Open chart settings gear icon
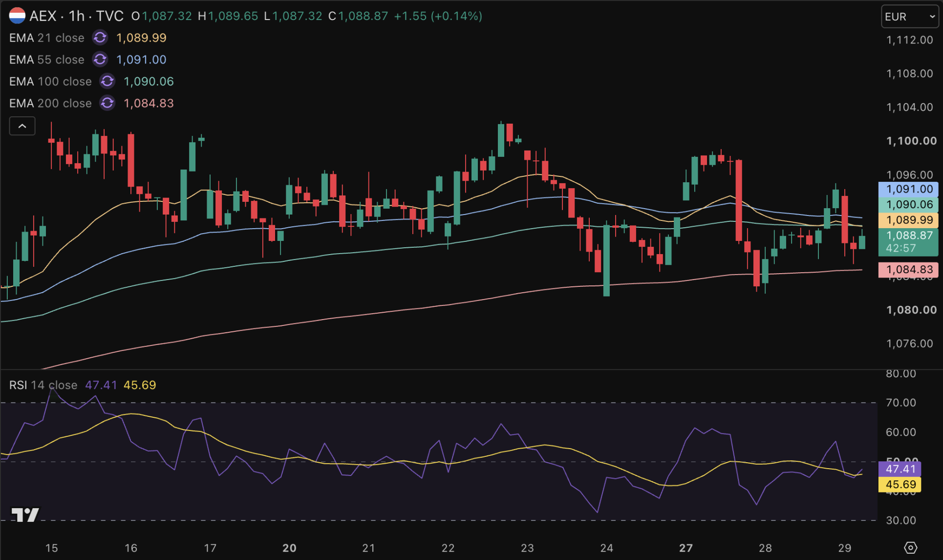Screen dimensions: 943x560 [910, 548]
